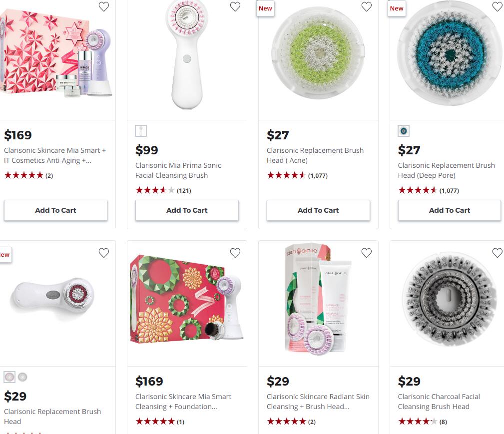Save Deep Pore brush head to wishlist
Screen dimensions: 504x434
(x=497, y=7)
